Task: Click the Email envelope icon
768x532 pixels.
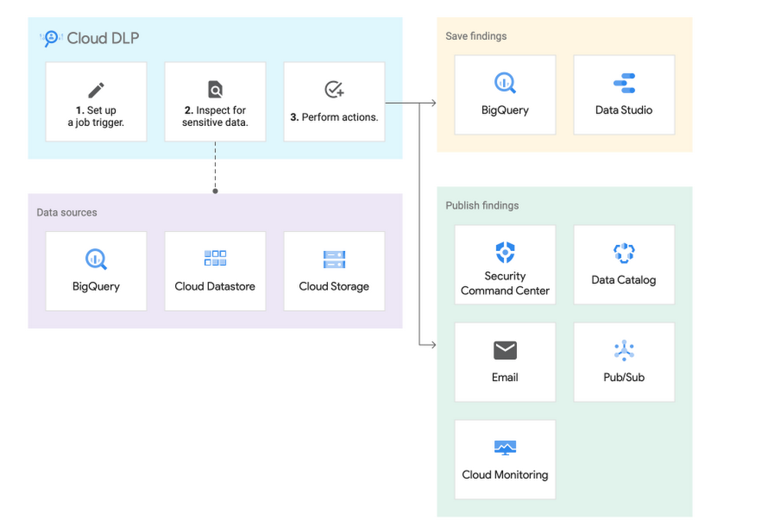Action: point(505,349)
